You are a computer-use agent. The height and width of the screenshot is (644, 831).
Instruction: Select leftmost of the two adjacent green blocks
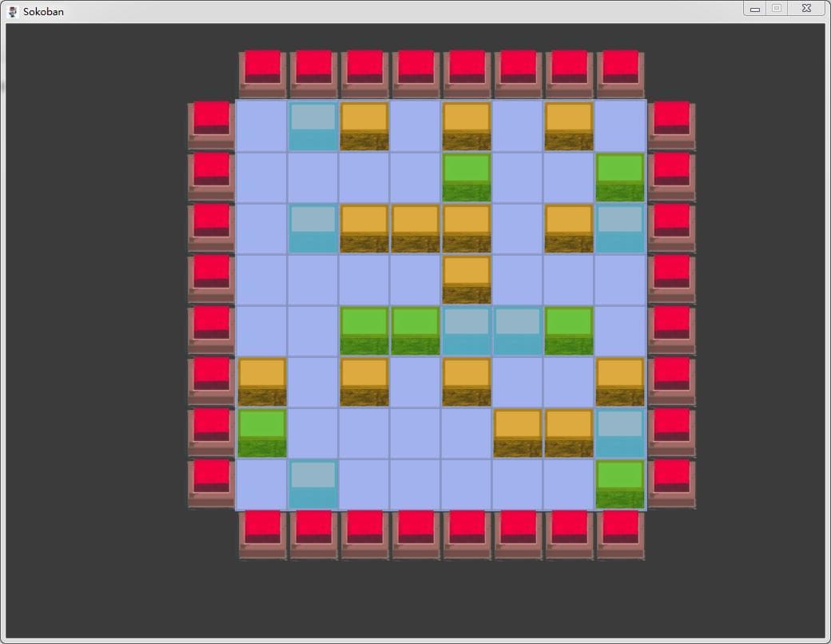click(364, 332)
